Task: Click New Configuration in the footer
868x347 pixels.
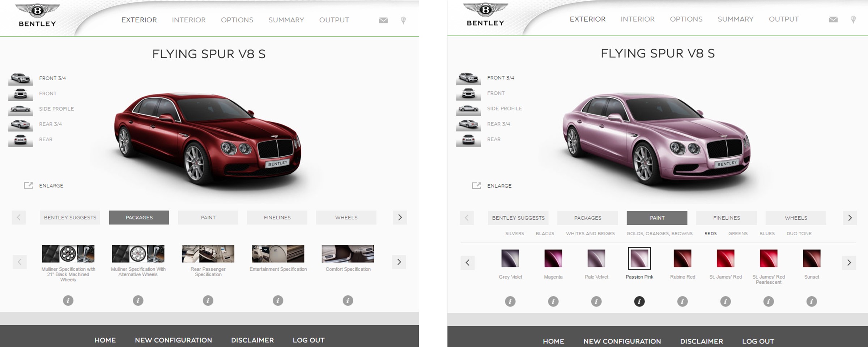Action: pyautogui.click(x=174, y=340)
